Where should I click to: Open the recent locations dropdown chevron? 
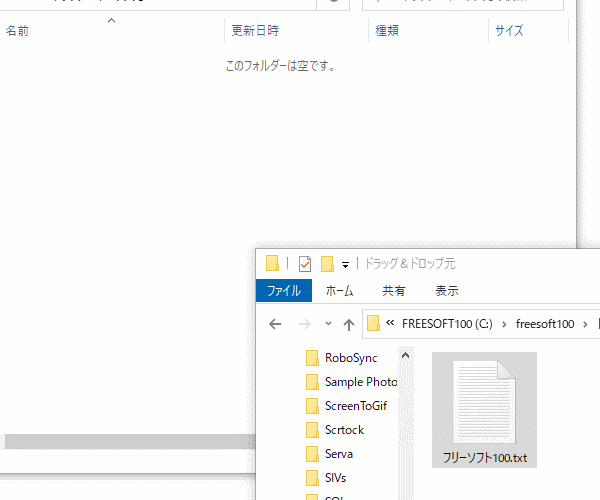(328, 323)
